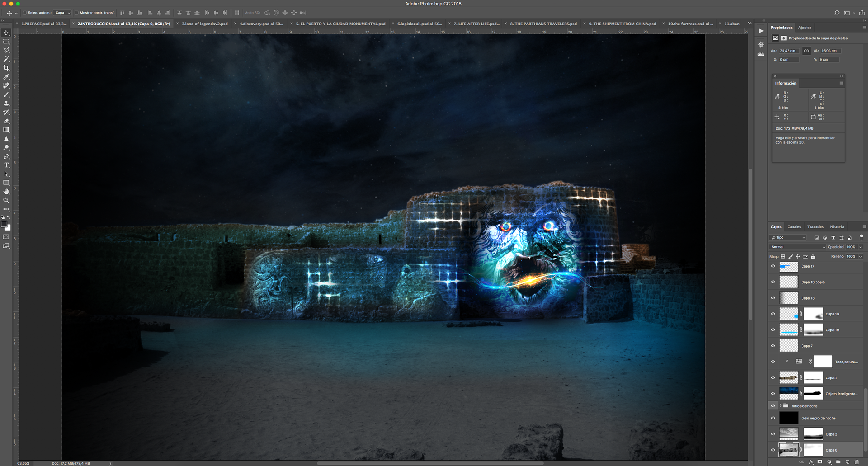This screenshot has height=466, width=868.
Task: Expand filtros de noche group
Action: 780,406
